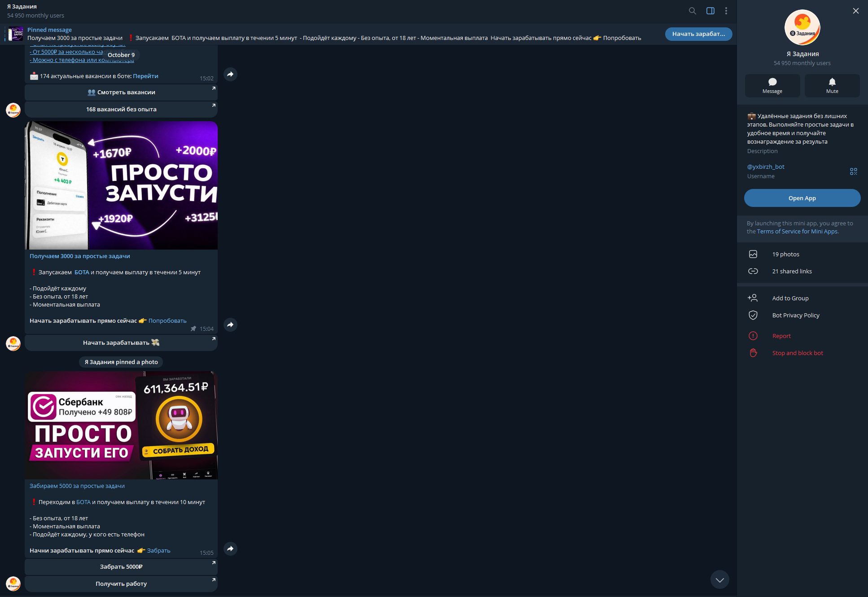868x597 pixels.
Task: Click the pinned bar Начать зарабат... button
Action: (x=698, y=34)
